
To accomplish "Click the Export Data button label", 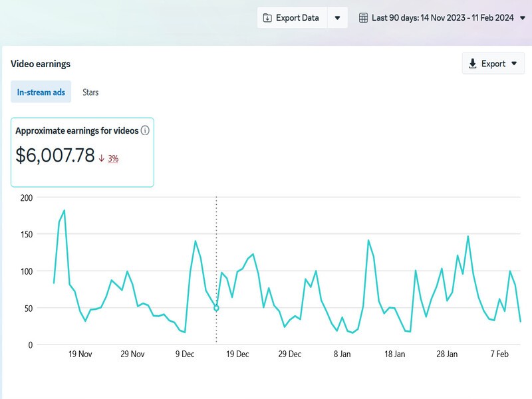I will tap(297, 18).
